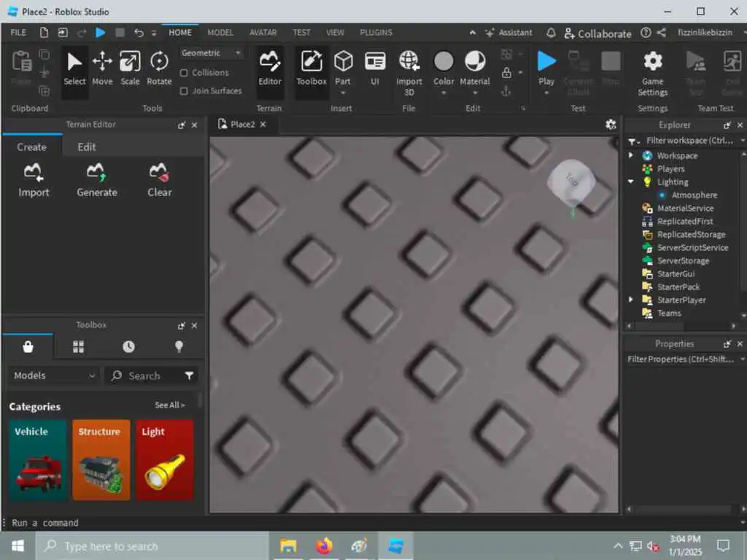Open the Play options dropdown arrow

pos(546,93)
